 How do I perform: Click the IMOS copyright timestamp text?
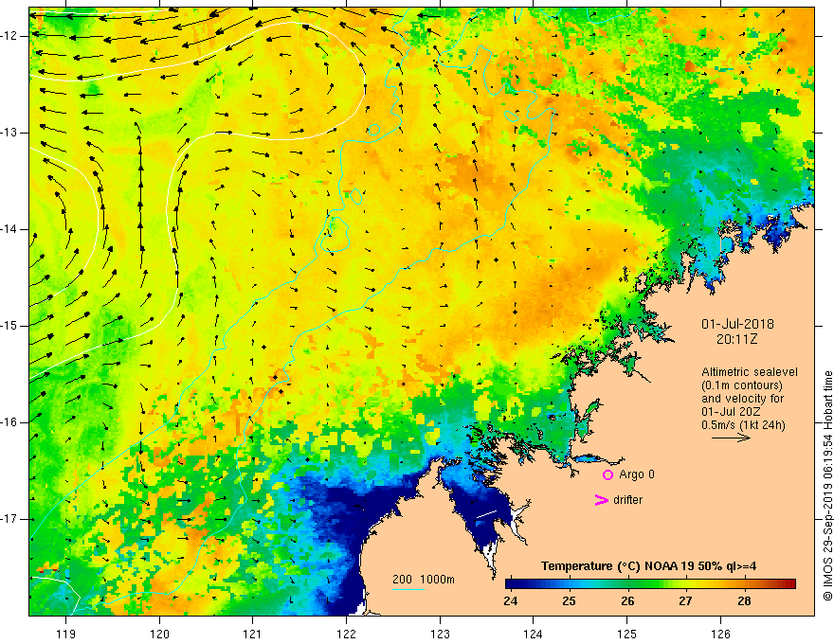point(827,486)
